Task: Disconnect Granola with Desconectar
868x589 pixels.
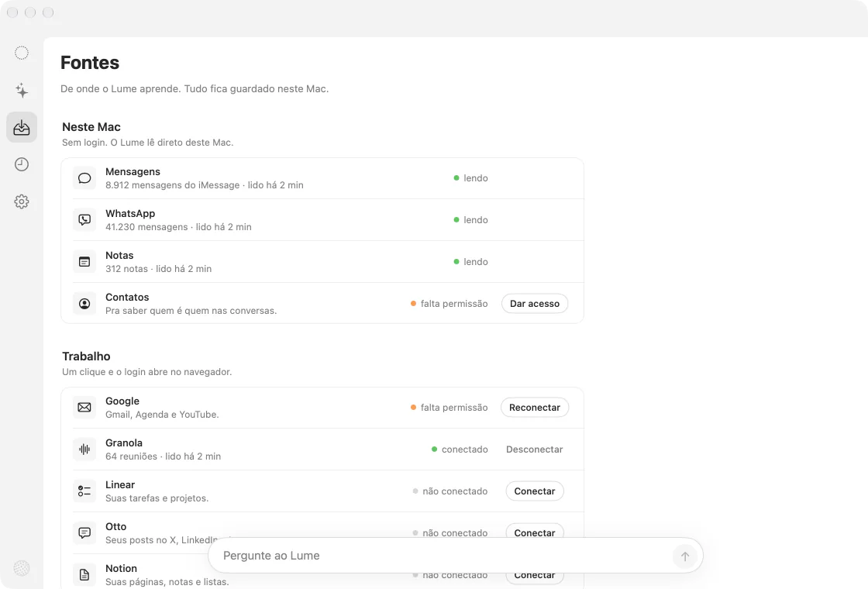Action: pyautogui.click(x=535, y=449)
